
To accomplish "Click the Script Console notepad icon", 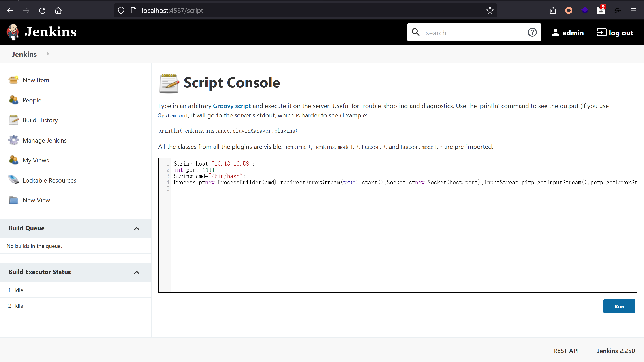I will tap(169, 83).
